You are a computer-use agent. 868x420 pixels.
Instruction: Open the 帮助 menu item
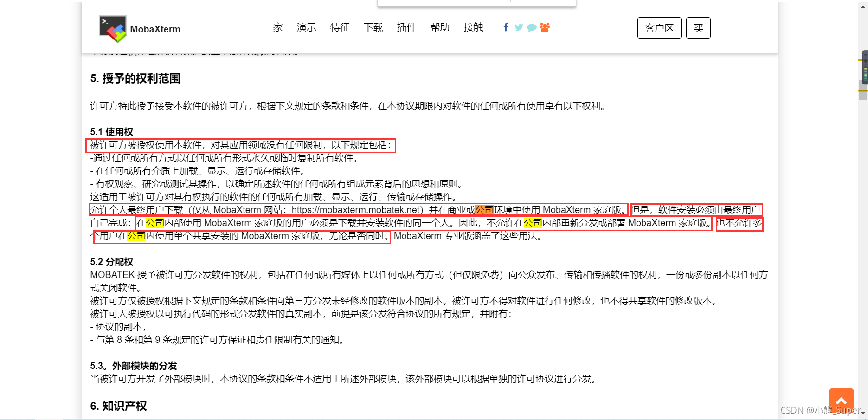(x=440, y=27)
